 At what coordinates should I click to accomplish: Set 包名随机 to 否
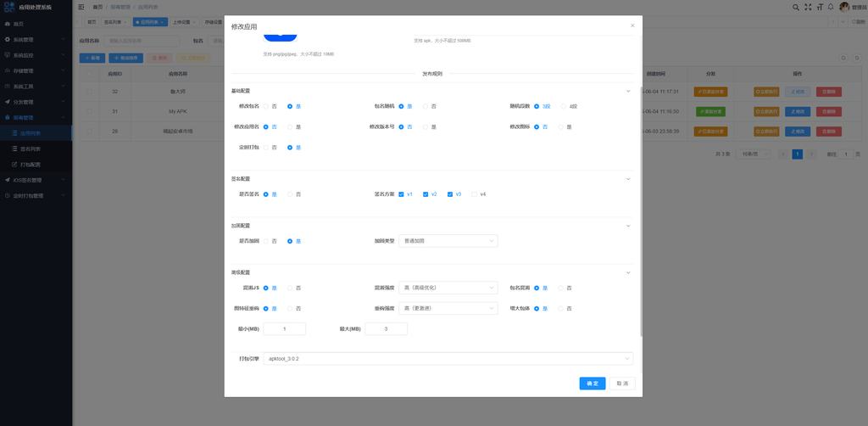click(426, 106)
